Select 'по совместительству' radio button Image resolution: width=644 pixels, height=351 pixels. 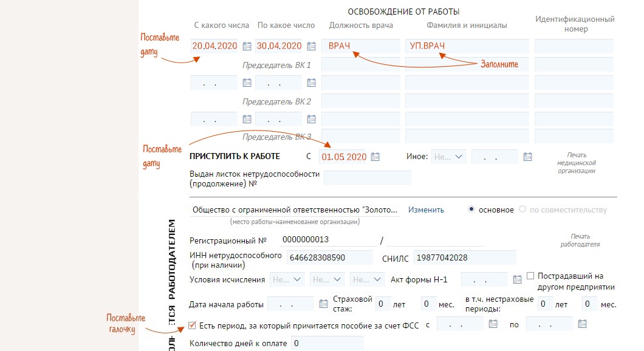(523, 210)
